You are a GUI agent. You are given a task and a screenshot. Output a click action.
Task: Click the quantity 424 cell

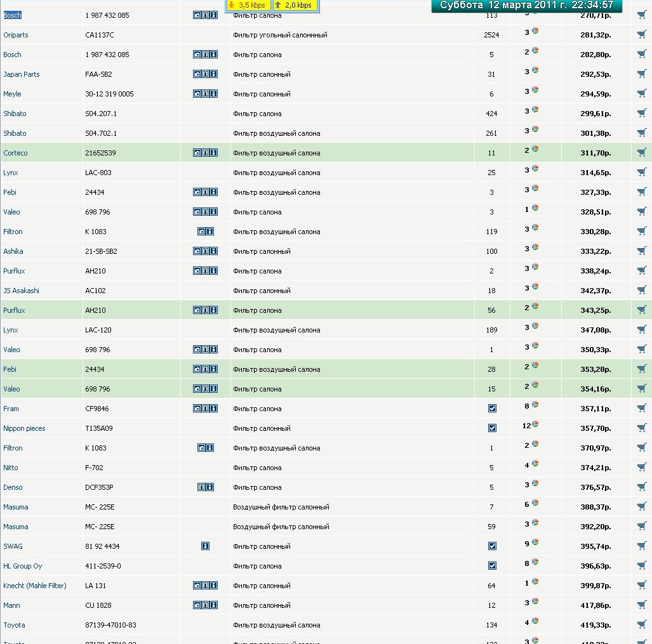[491, 114]
